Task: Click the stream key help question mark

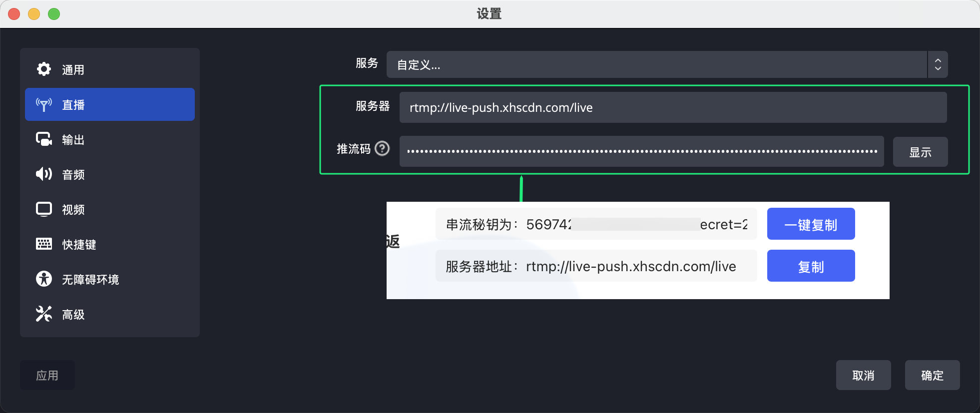Action: tap(382, 148)
